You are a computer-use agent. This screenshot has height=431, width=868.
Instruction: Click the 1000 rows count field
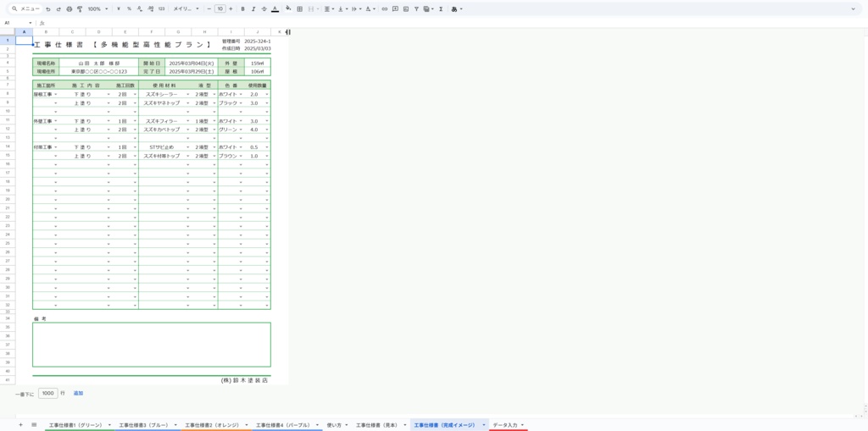(x=48, y=394)
